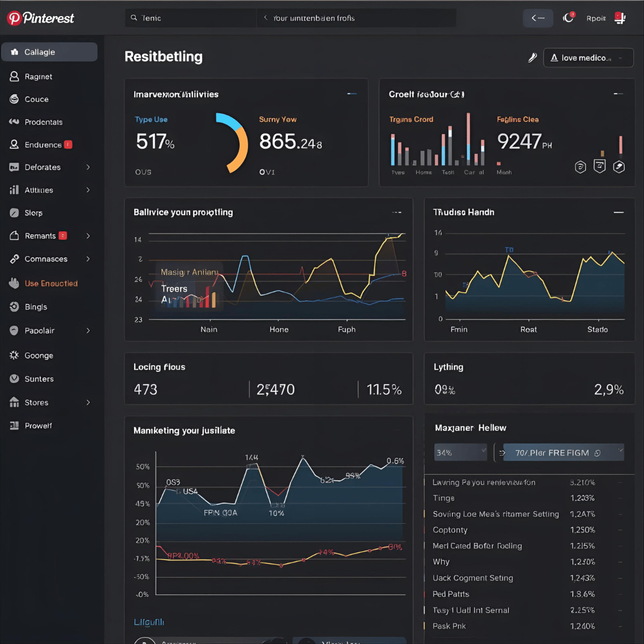The height and width of the screenshot is (644, 644).
Task: Click the pencil edit icon near love medico
Action: (x=532, y=57)
